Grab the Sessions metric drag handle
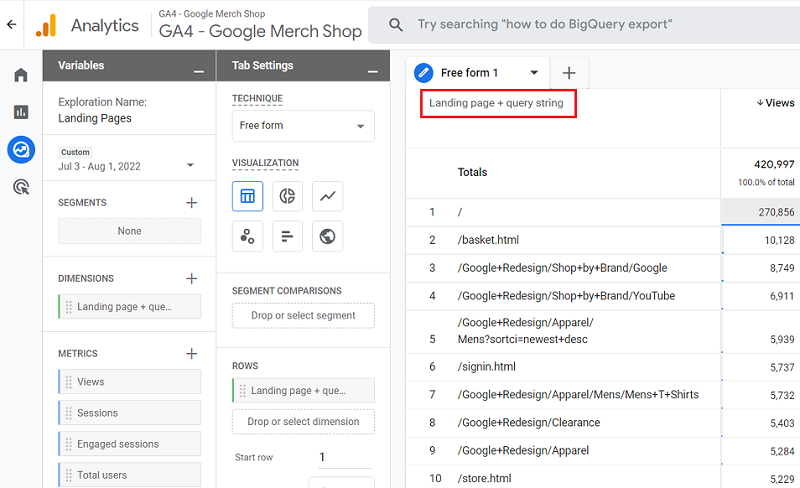Screen dimensions: 800x488 point(68,413)
